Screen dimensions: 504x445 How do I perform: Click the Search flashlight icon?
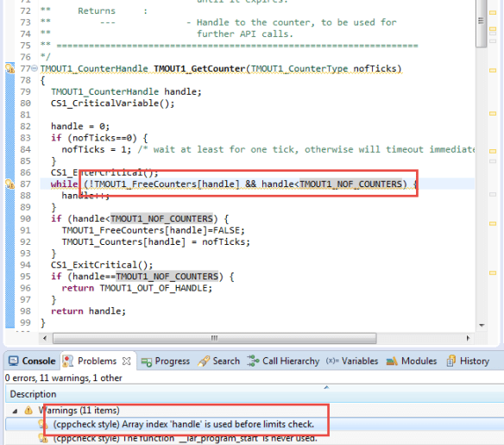204,361
